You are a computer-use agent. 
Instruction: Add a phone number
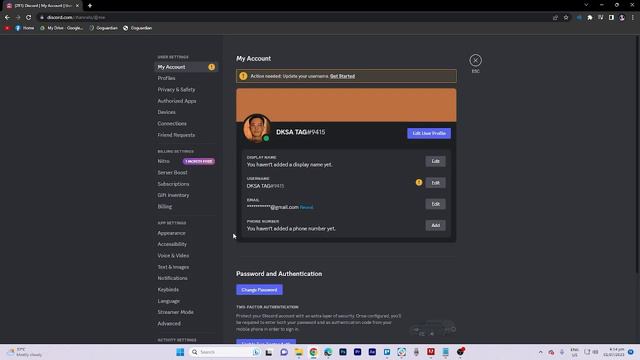pyautogui.click(x=436, y=225)
